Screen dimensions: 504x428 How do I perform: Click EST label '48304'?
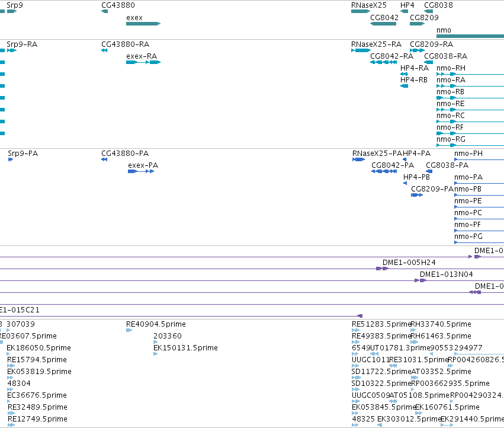19,384
